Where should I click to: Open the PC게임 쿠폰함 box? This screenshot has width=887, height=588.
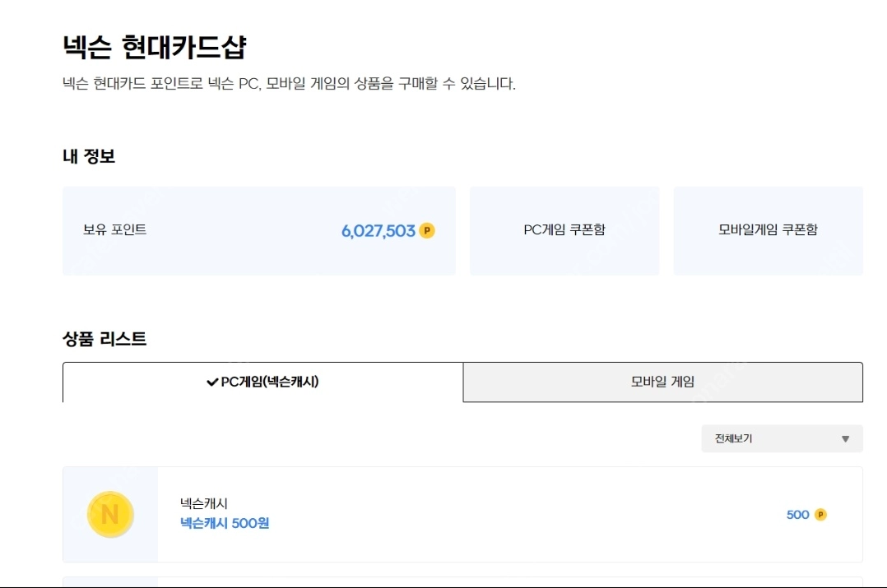coord(564,230)
